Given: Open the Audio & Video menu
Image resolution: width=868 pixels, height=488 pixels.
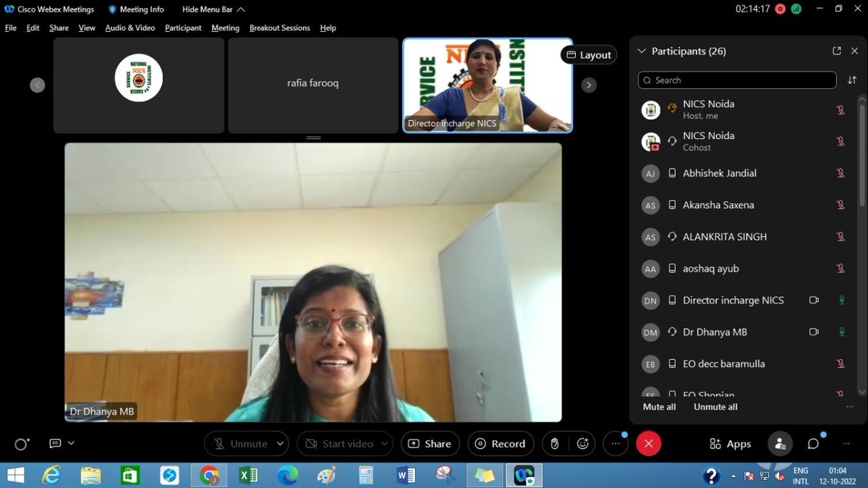Looking at the screenshot, I should click(130, 28).
